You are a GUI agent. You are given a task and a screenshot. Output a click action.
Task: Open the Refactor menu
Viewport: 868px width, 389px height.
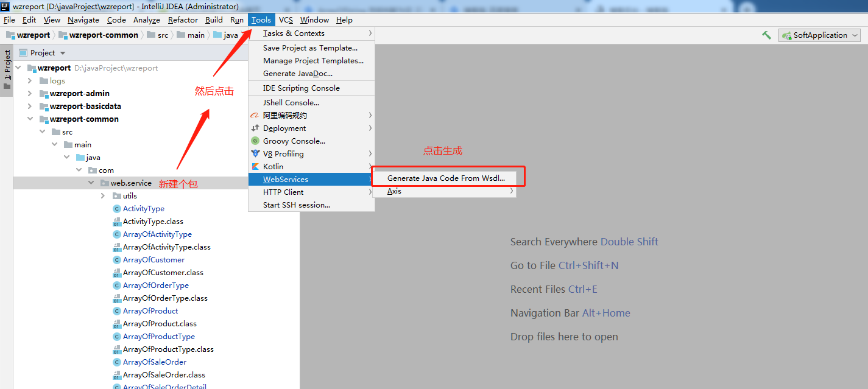pos(183,20)
